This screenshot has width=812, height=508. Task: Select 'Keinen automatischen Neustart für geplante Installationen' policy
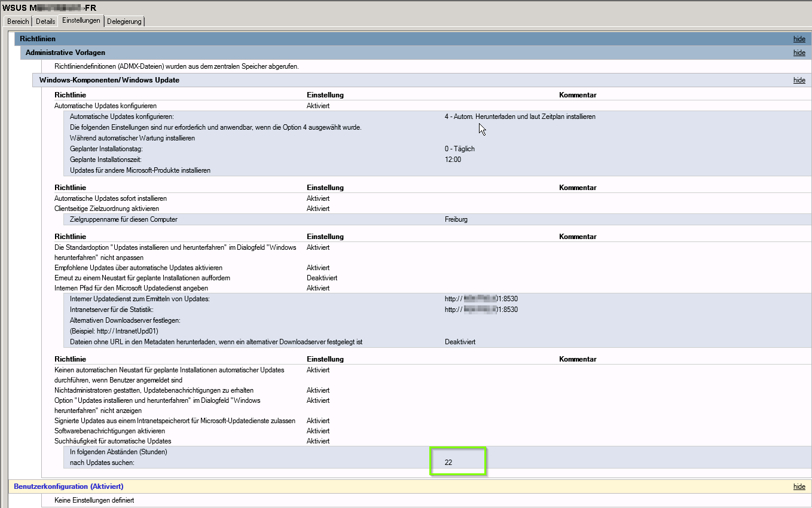tap(169, 375)
